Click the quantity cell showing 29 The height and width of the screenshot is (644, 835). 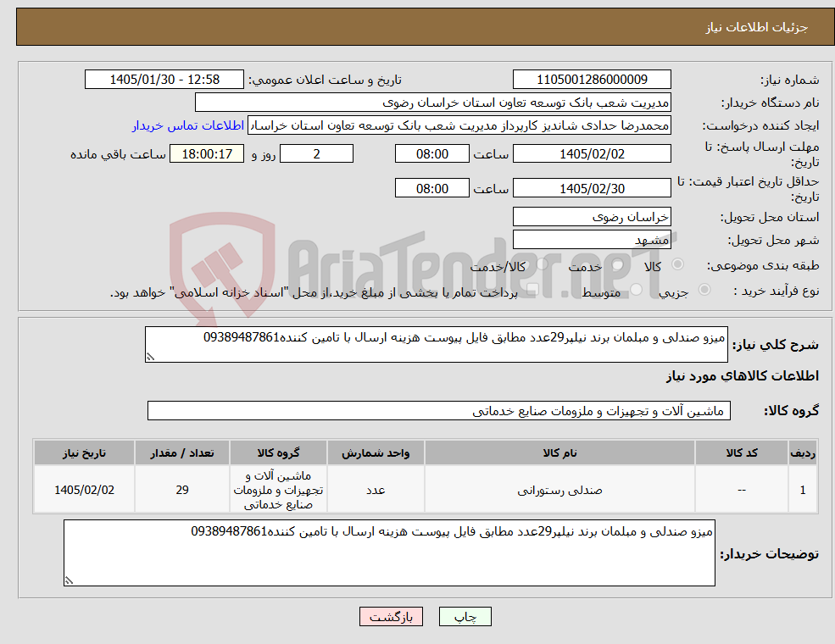pos(182,490)
